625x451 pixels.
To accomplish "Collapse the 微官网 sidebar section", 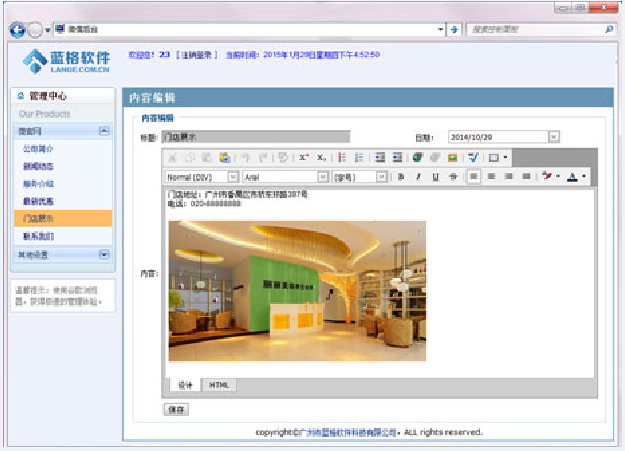I will coord(104,131).
